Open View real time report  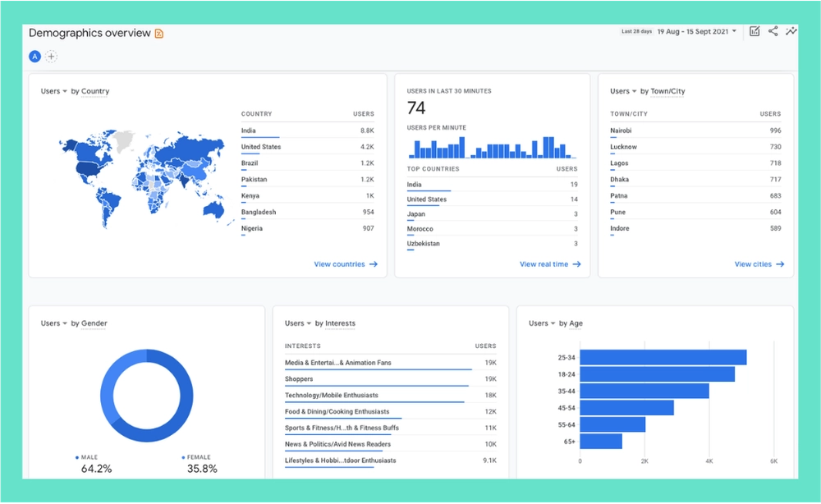[547, 263]
